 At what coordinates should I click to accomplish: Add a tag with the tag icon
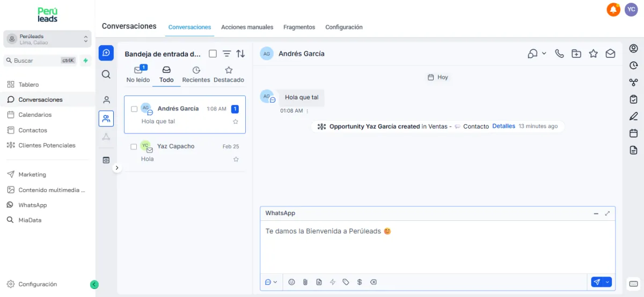click(x=346, y=282)
